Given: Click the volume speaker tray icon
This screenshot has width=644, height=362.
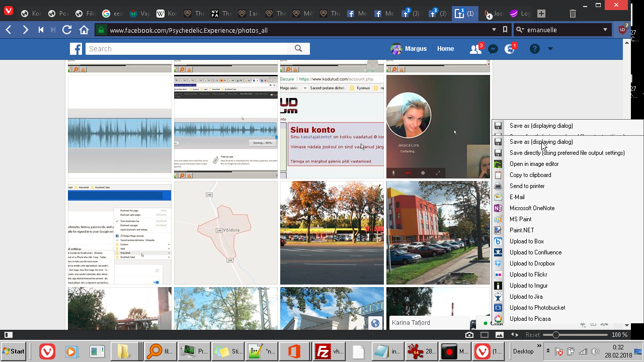Looking at the screenshot, I should pyautogui.click(x=594, y=351).
